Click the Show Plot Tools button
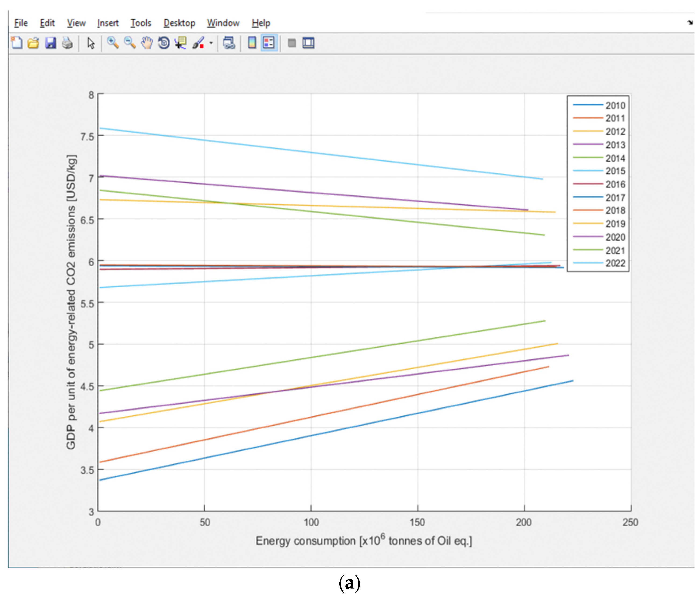 click(308, 43)
